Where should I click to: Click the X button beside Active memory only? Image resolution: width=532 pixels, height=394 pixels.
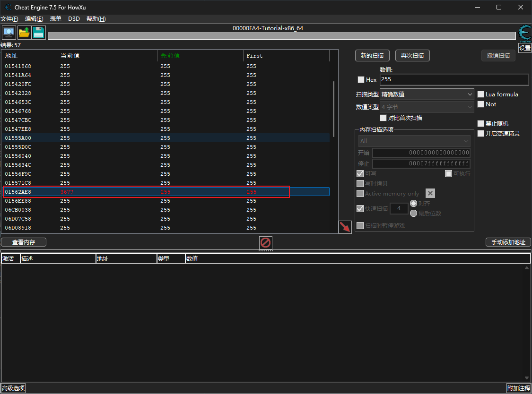click(x=430, y=193)
